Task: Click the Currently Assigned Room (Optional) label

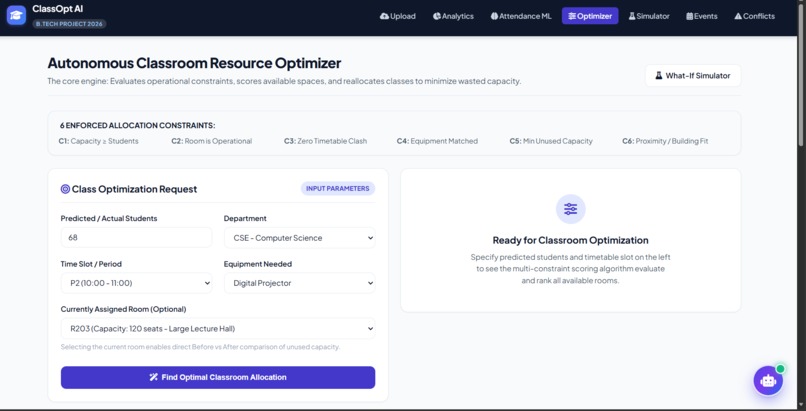Action: click(123, 309)
